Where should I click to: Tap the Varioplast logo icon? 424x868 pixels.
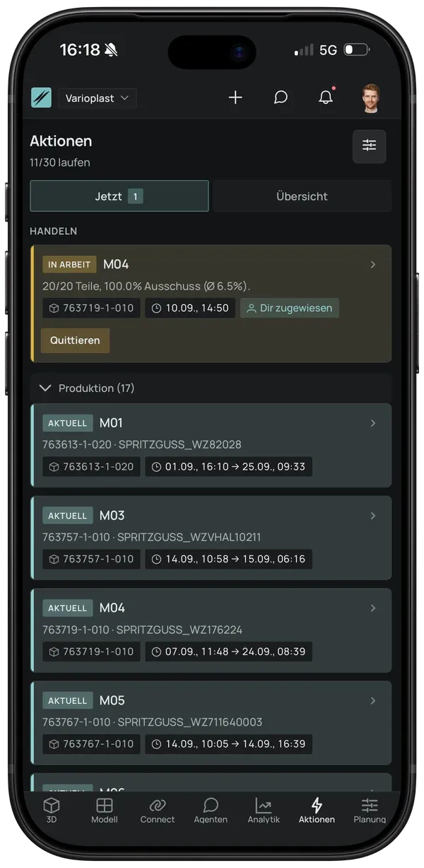pyautogui.click(x=41, y=98)
